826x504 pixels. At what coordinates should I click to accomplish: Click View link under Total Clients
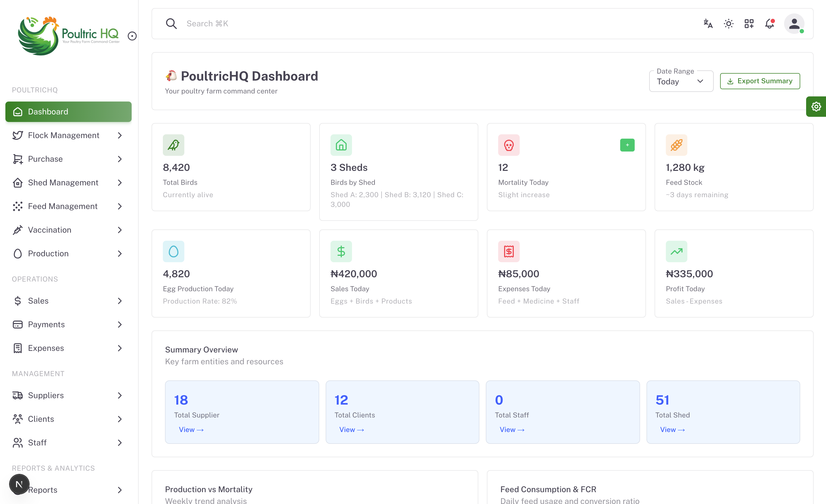(351, 429)
